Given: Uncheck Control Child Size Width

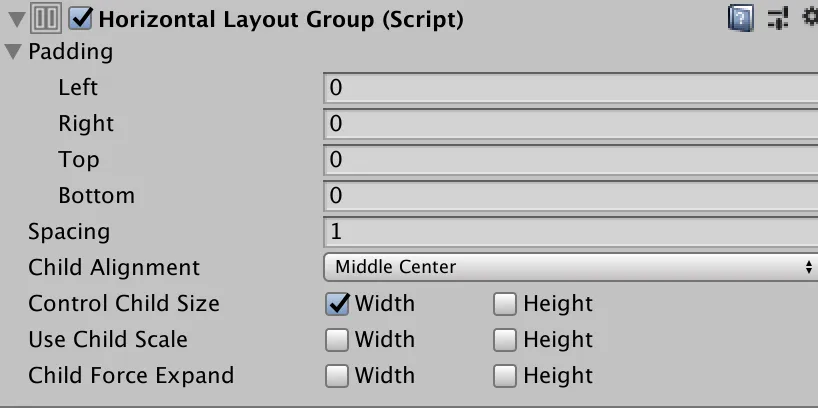Looking at the screenshot, I should pos(337,304).
